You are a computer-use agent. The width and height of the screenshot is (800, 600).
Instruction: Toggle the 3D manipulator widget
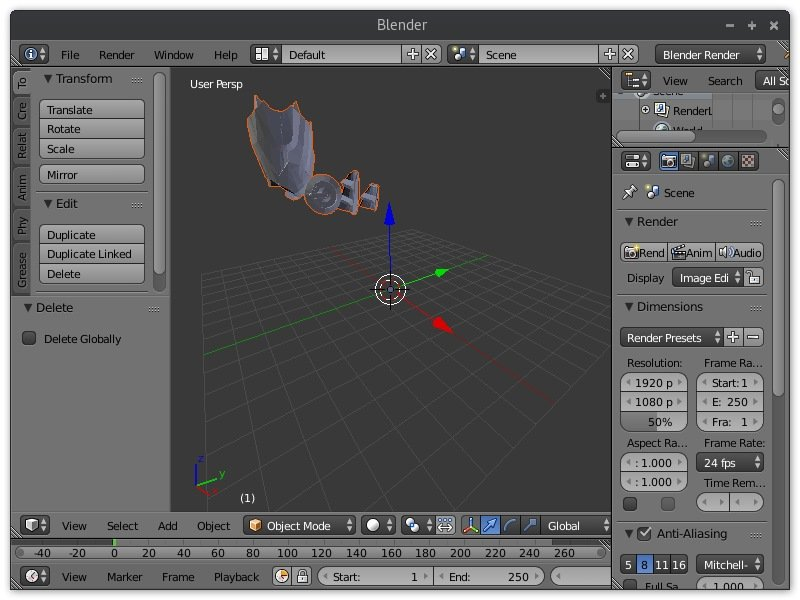coord(470,525)
